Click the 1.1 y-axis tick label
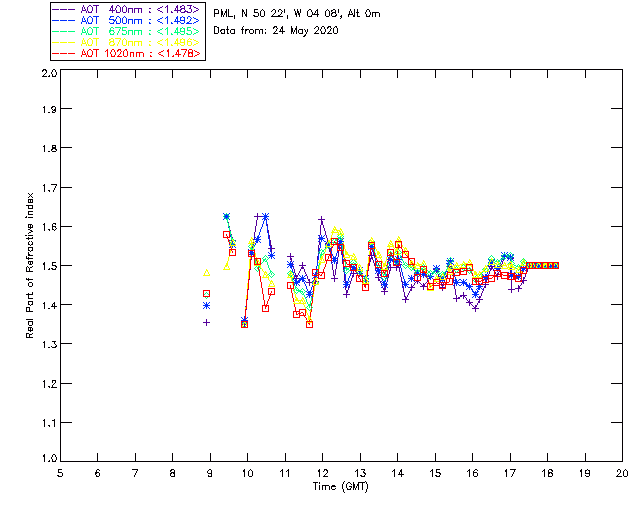 point(49,423)
